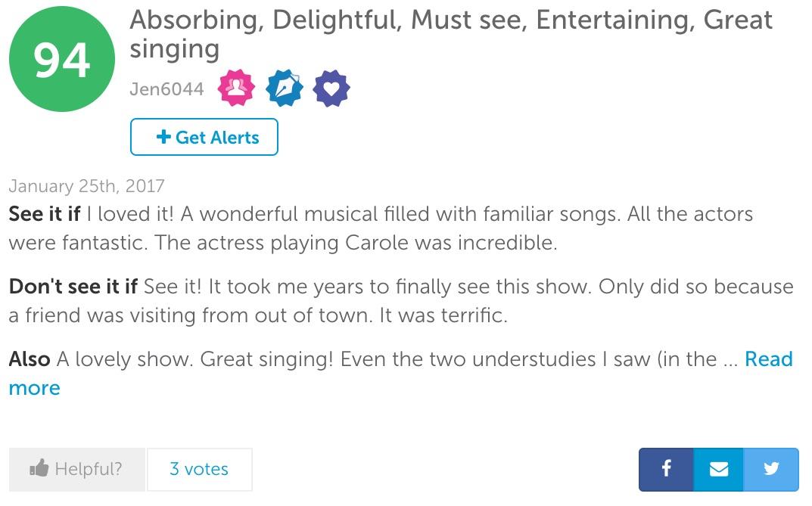The image size is (812, 506).
Task: Open Jen6044's user profile
Action: pyautogui.click(x=166, y=89)
